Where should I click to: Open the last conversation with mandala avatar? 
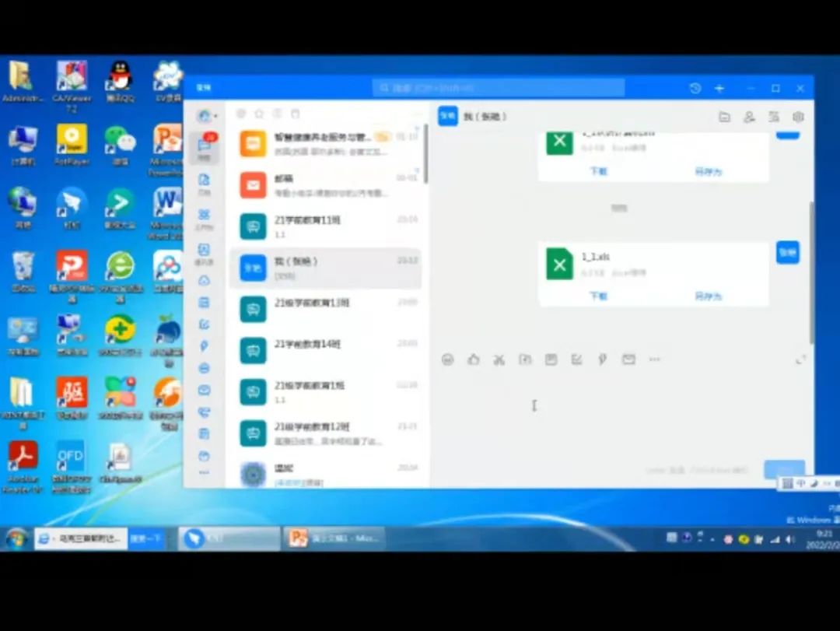(x=326, y=474)
